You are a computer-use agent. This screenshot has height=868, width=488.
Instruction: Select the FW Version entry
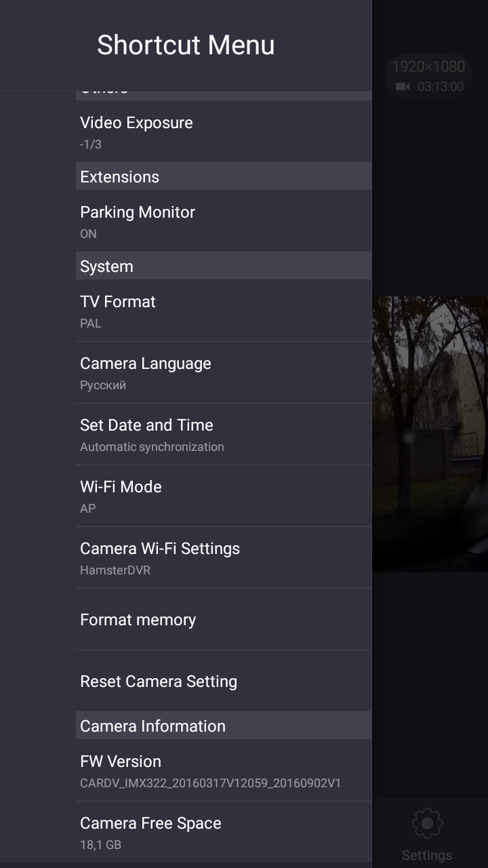(224, 770)
